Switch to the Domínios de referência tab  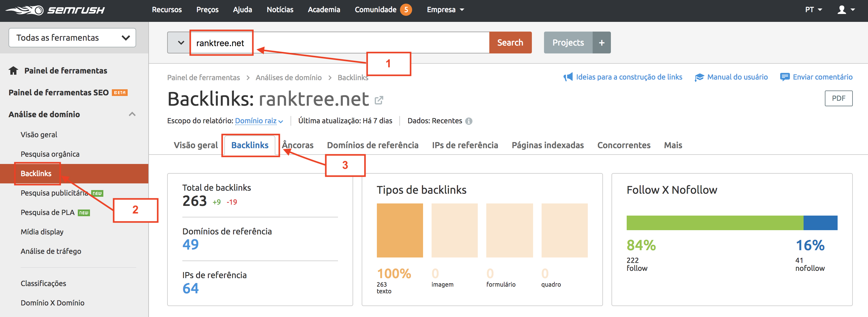373,145
